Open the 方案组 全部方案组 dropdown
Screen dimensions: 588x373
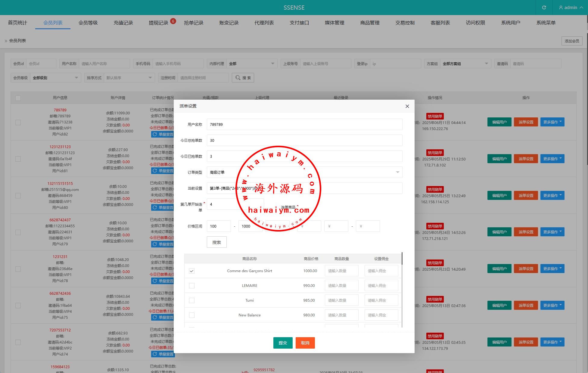[465, 64]
